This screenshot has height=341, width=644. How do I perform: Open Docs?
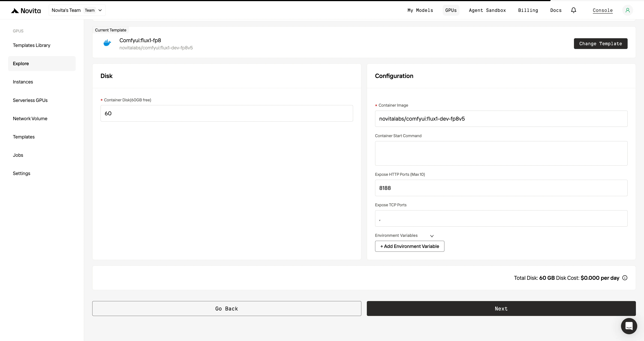coord(556,10)
